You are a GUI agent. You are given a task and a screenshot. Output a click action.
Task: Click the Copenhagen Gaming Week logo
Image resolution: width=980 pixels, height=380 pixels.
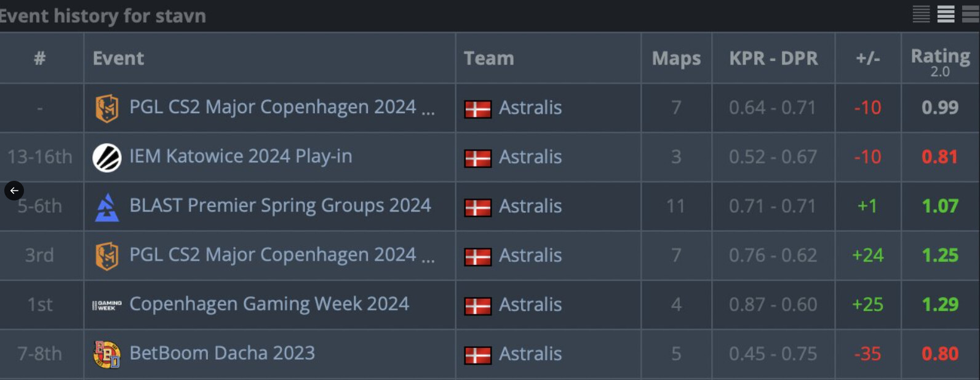click(x=106, y=305)
